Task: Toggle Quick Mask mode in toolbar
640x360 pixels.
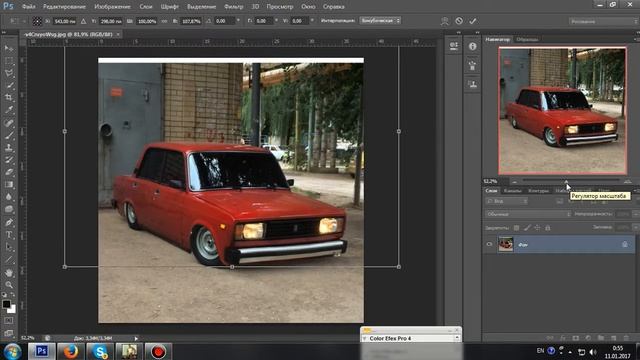Action: 9,321
